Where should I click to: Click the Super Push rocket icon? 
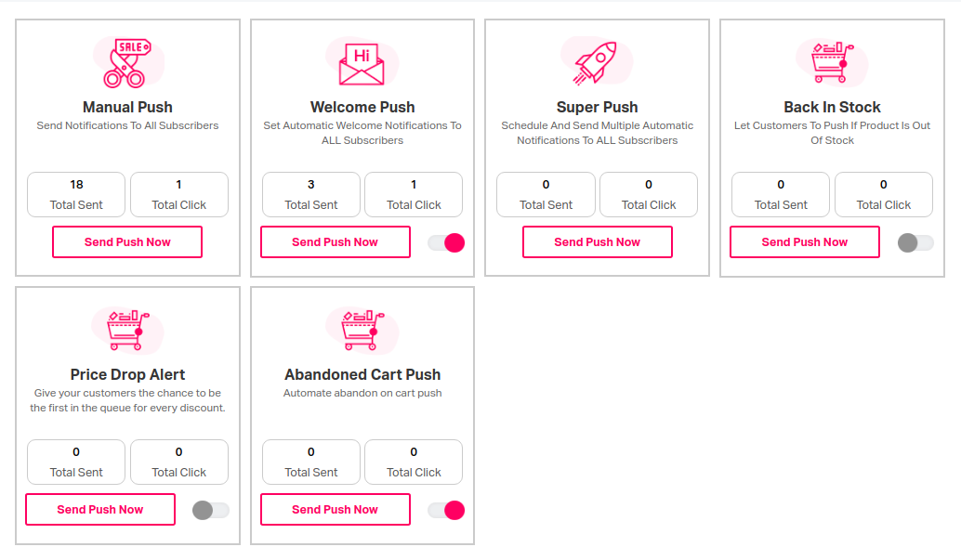coord(597,62)
